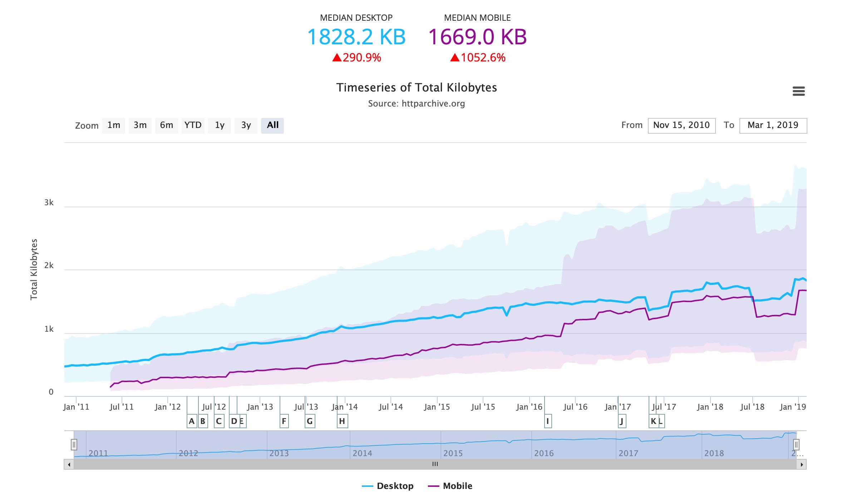Click the navigator left range handle
The image size is (856, 504).
coord(74,445)
